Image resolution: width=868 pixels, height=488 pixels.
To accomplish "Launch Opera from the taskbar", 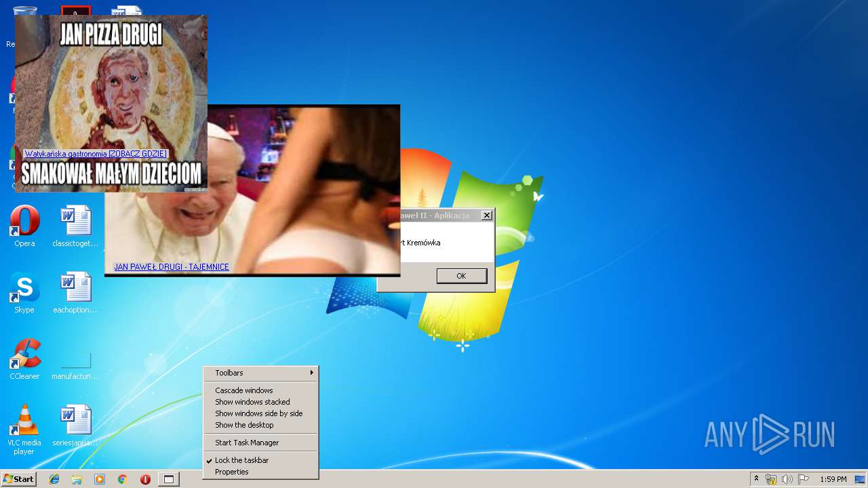I will [x=145, y=479].
